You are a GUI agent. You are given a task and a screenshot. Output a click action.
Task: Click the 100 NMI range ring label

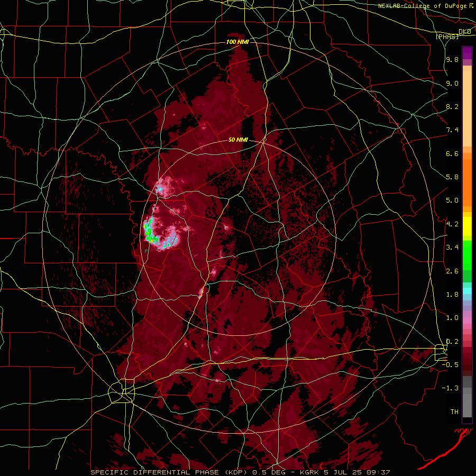(237, 42)
